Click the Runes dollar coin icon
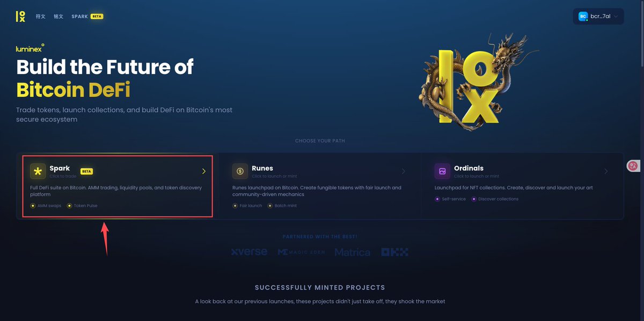The width and height of the screenshot is (644, 321). click(x=240, y=171)
